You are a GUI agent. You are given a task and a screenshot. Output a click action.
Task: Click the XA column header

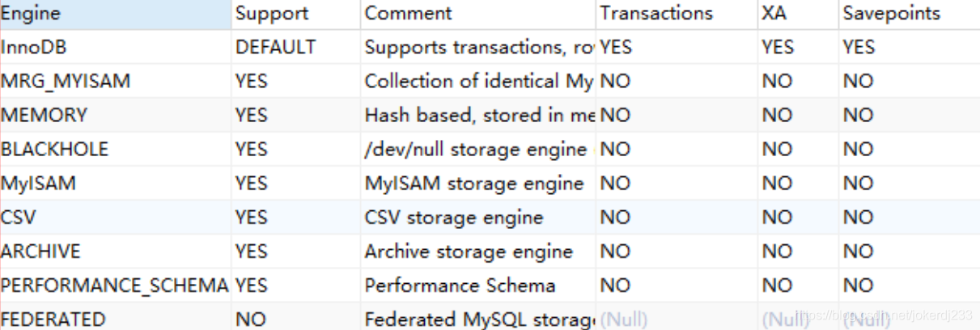coord(798,14)
